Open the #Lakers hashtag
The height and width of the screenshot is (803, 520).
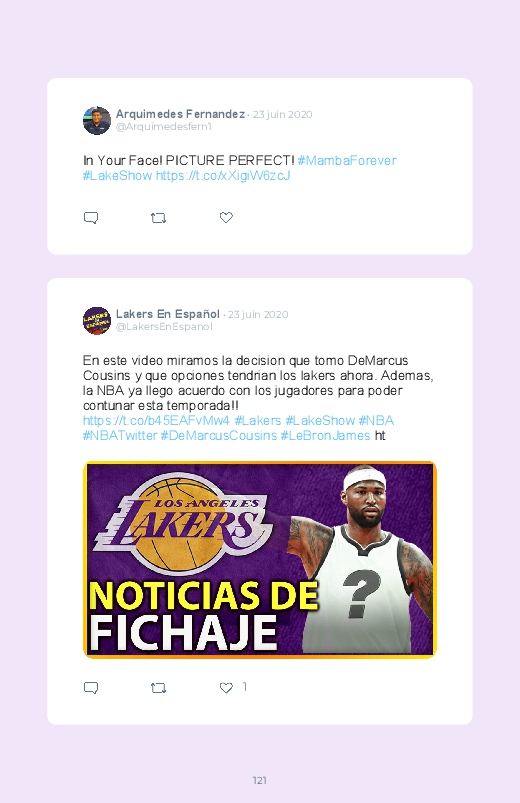coord(258,420)
